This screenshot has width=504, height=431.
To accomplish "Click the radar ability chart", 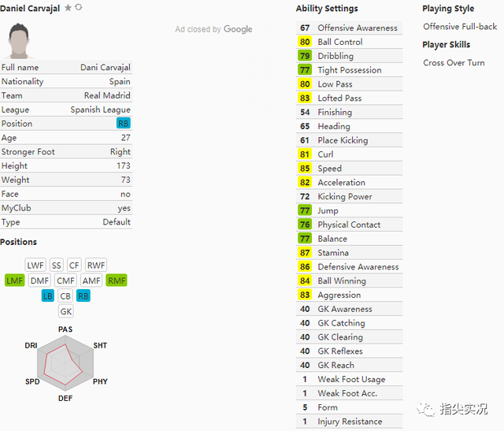I will click(65, 363).
